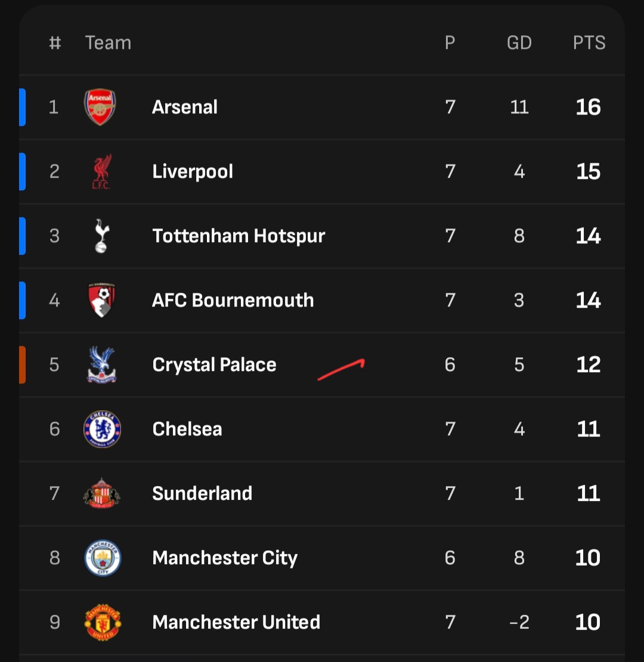Select the Sunderland club crest
Viewport: 644px width, 662px height.
point(101,493)
